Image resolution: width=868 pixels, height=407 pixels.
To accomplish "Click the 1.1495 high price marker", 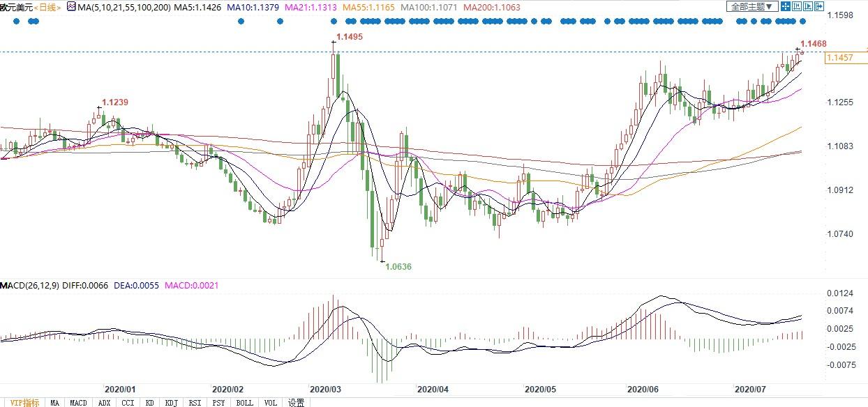I will point(349,36).
